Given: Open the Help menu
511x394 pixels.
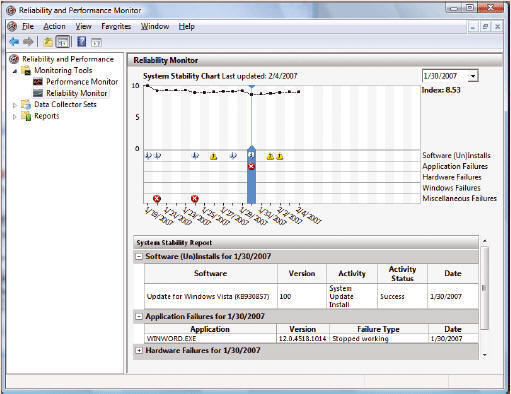Looking at the screenshot, I should click(x=187, y=26).
